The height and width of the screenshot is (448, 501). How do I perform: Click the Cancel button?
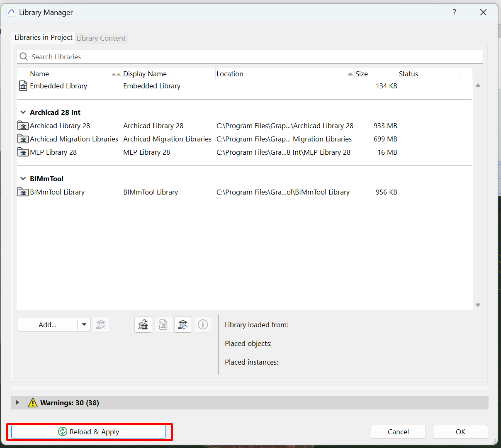click(398, 432)
